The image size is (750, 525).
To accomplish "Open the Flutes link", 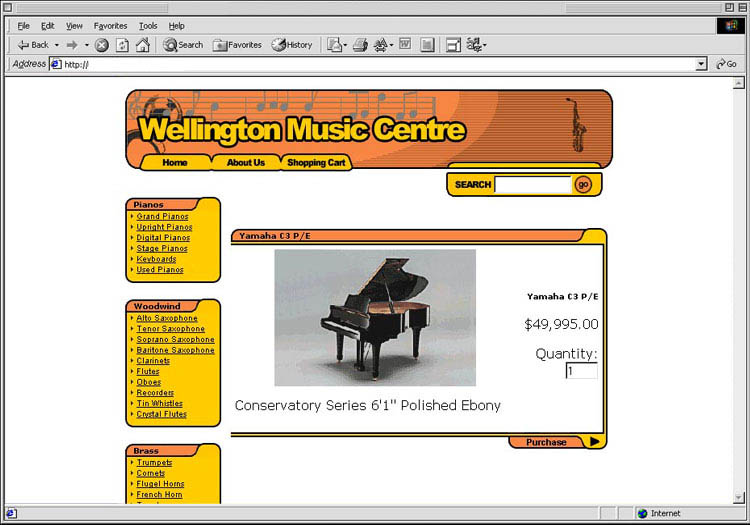I will click(x=148, y=371).
